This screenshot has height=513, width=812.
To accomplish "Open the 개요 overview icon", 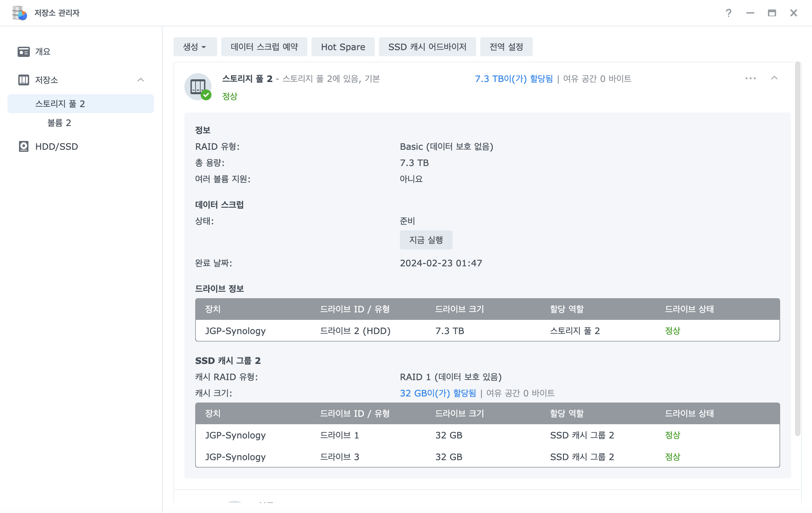I will click(x=23, y=52).
